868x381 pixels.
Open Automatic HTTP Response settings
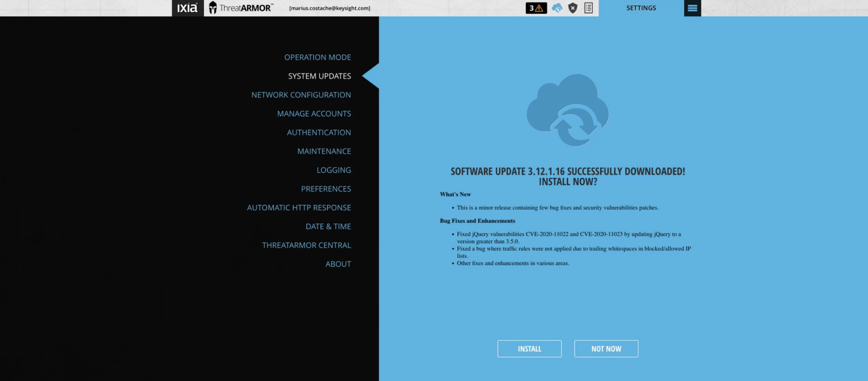tap(299, 208)
